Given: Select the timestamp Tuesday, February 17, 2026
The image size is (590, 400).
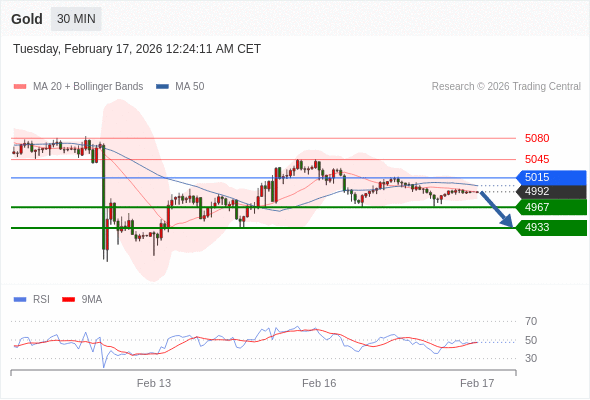Looking at the screenshot, I should (137, 49).
